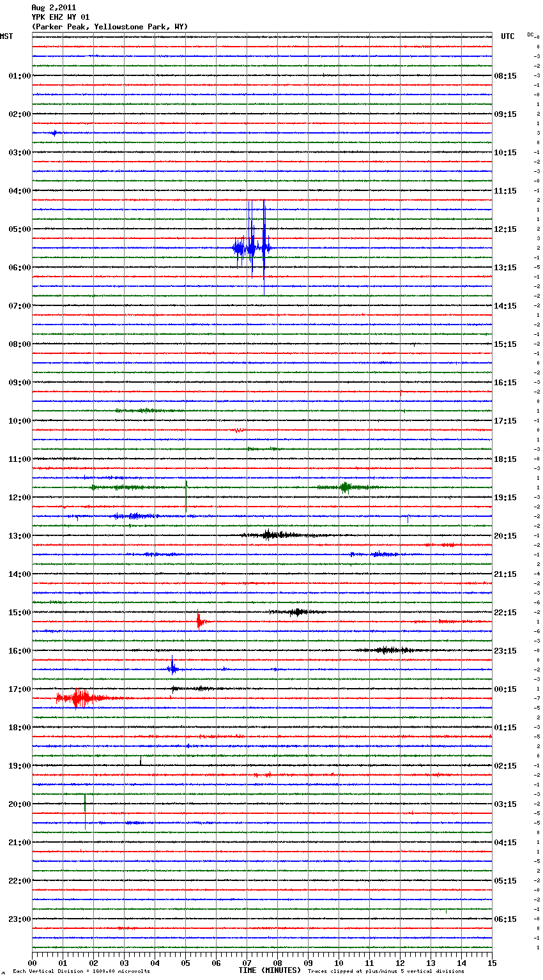Select the station code "YPK EHZ WY 01"

click(x=61, y=17)
